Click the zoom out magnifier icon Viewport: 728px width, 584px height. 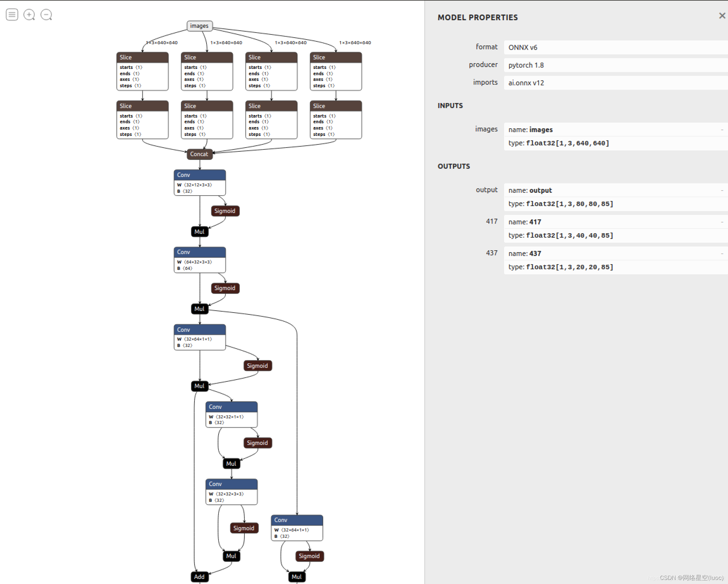coord(46,15)
